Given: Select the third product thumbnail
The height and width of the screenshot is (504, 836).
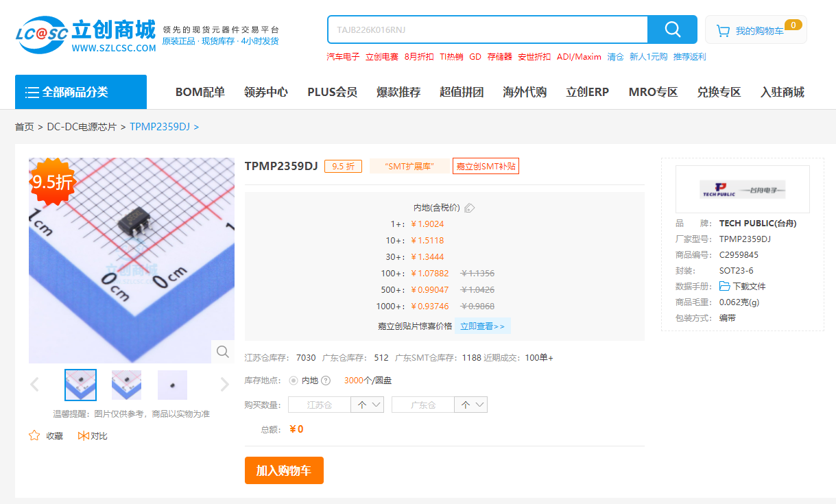Looking at the screenshot, I should click(173, 385).
